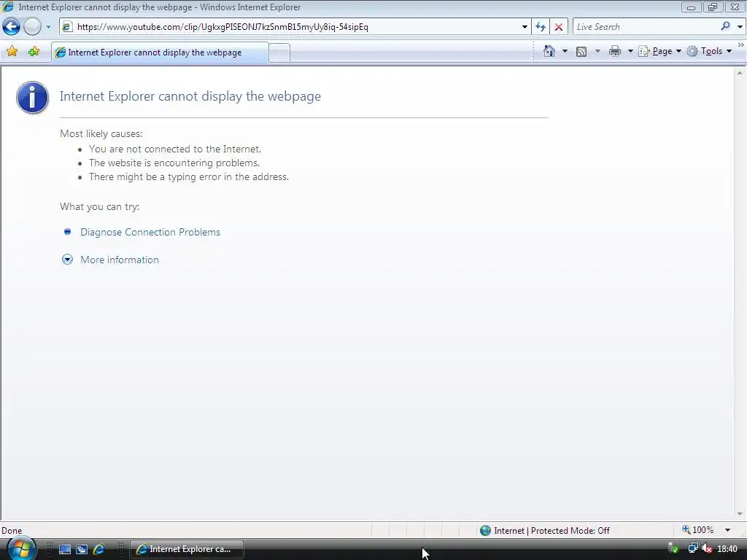
Task: Click network connection tray icon
Action: pos(693,548)
